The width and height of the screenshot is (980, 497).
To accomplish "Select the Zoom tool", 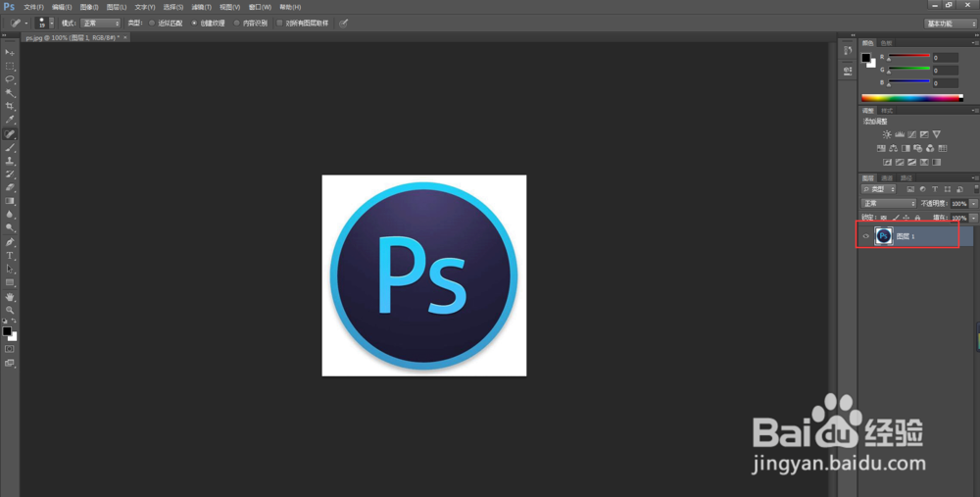I will point(10,310).
